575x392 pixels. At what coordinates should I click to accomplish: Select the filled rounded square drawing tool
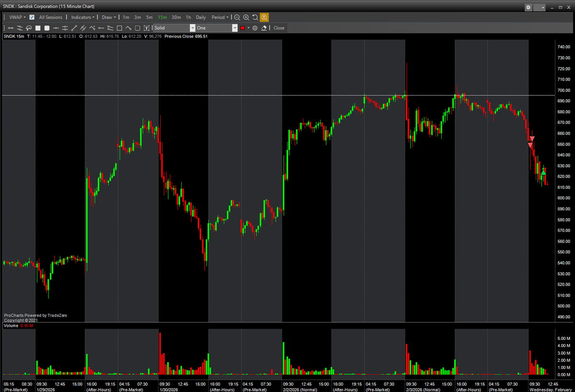pyautogui.click(x=47, y=28)
